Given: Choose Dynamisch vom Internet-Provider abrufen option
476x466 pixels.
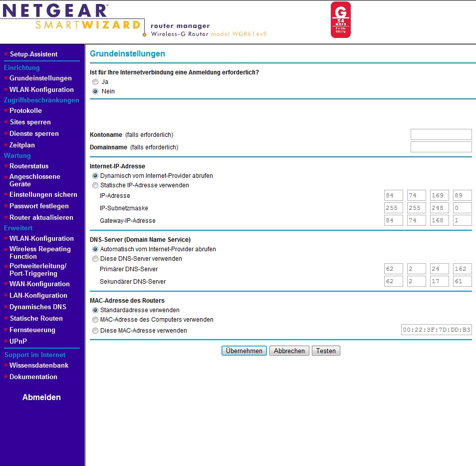Looking at the screenshot, I should 95,176.
